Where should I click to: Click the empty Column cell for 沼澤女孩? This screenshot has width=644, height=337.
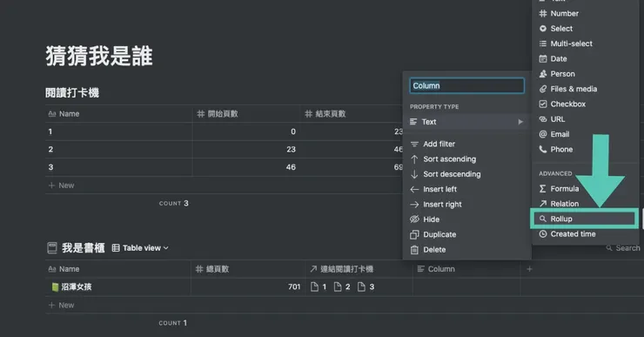[x=466, y=286]
